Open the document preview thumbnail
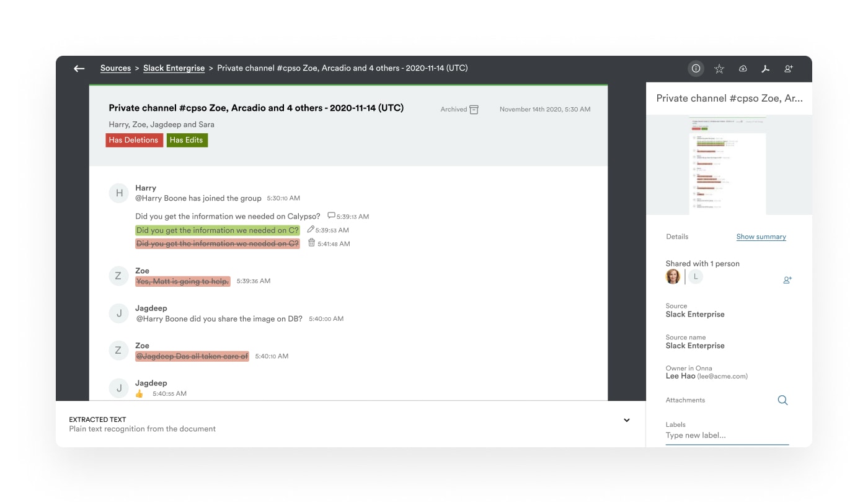This screenshot has width=868, height=503. click(728, 165)
